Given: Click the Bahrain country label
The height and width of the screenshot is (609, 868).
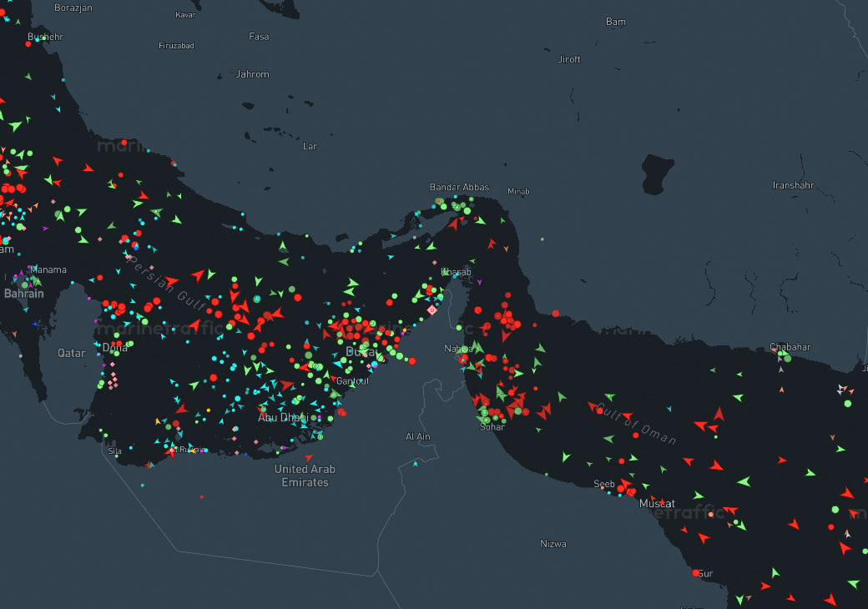Looking at the screenshot, I should tap(24, 293).
